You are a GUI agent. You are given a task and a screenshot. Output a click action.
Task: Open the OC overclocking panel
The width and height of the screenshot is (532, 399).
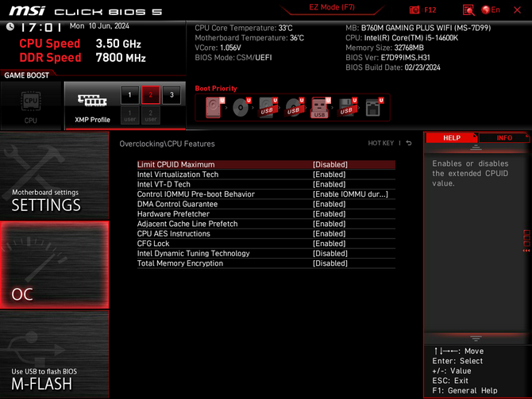[54, 265]
